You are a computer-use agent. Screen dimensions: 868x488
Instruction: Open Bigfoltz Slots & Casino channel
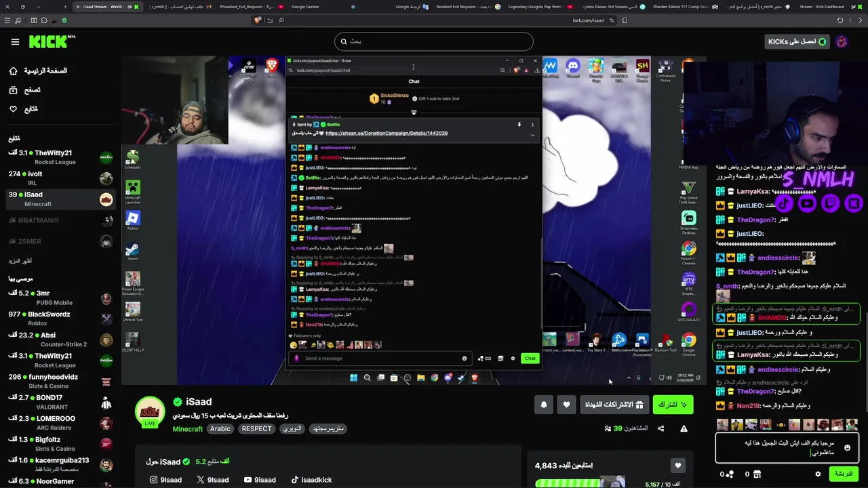pyautogui.click(x=60, y=444)
